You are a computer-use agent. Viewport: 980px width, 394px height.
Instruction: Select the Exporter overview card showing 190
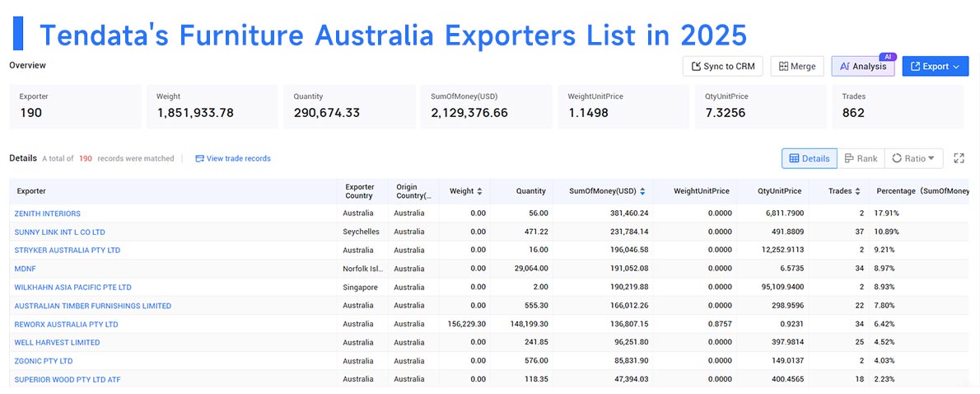point(75,106)
